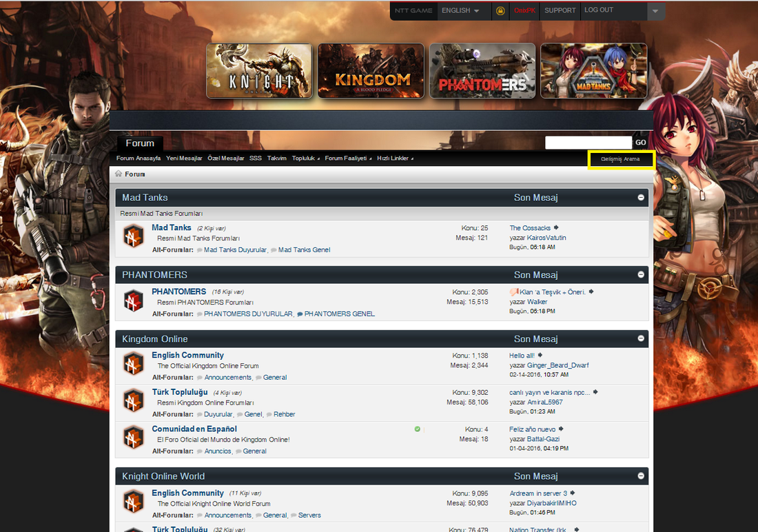
Task: Click green status icon near Comunidad en Español
Action: coord(417,429)
